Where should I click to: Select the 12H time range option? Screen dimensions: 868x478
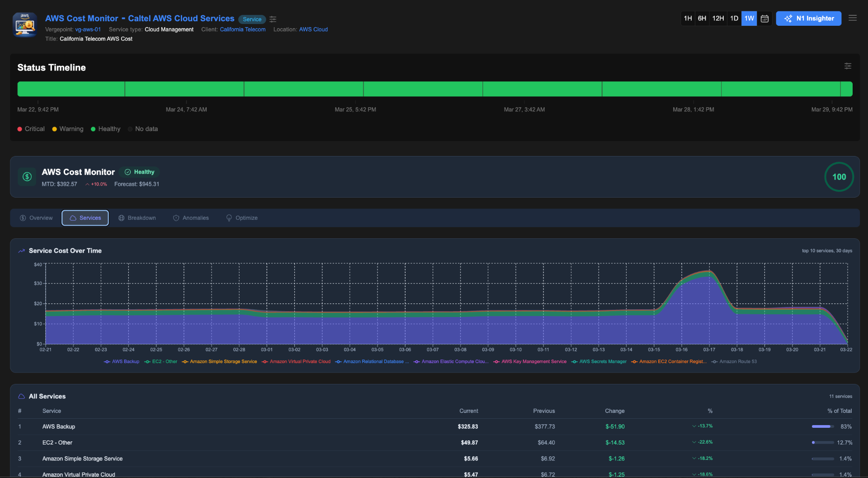pos(718,19)
